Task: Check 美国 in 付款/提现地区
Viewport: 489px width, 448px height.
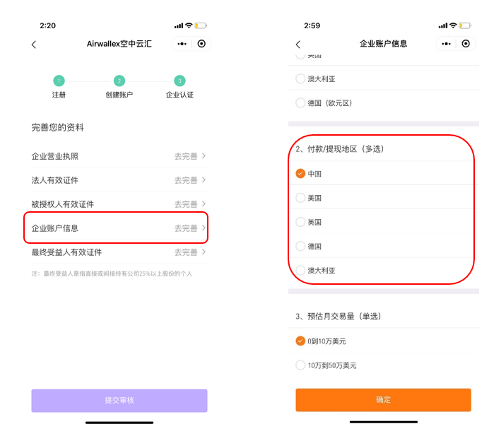Action: [x=300, y=198]
